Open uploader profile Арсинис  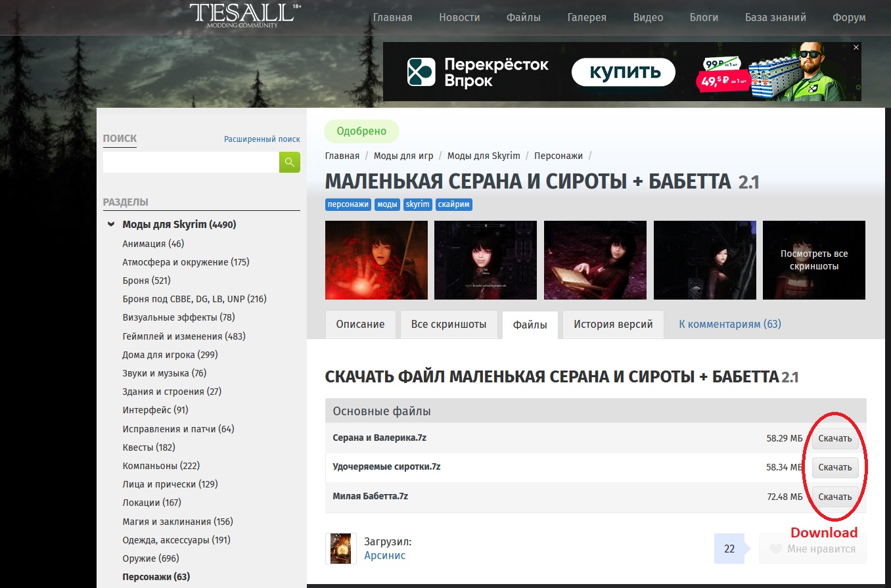click(385, 556)
